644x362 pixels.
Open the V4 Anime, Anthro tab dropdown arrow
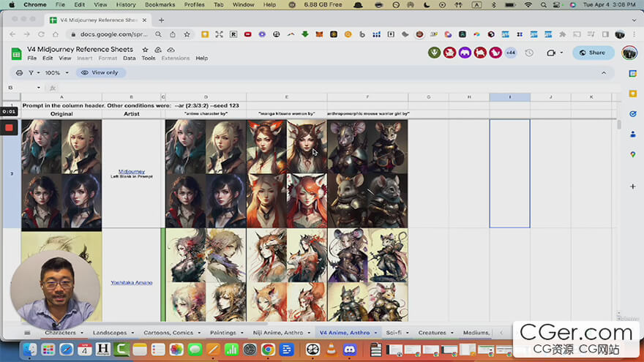376,333
